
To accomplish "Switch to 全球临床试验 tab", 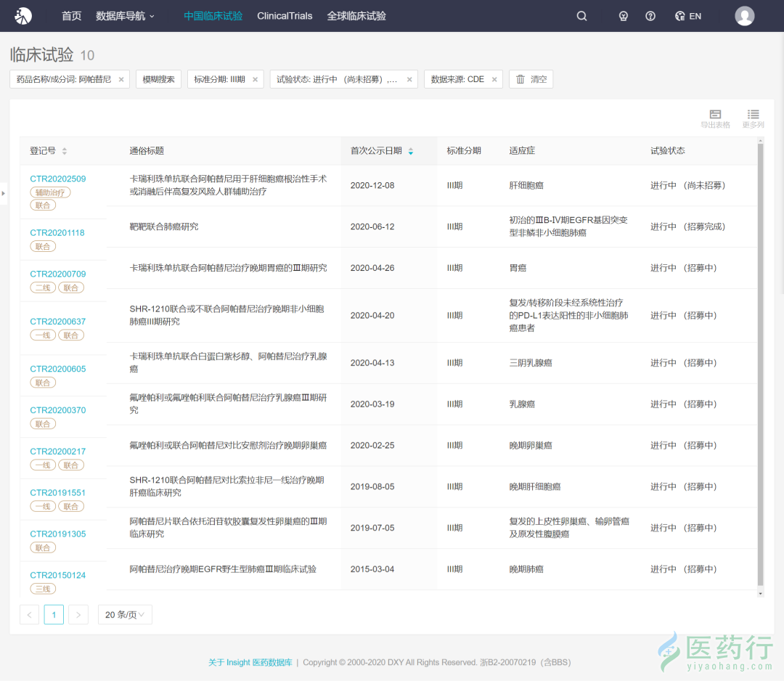I will click(x=356, y=16).
